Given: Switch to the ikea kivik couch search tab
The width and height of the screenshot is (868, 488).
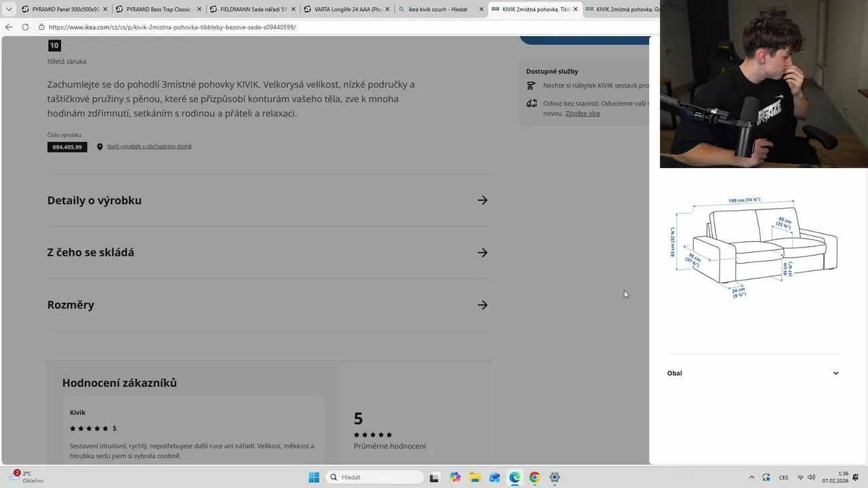Looking at the screenshot, I should [437, 9].
